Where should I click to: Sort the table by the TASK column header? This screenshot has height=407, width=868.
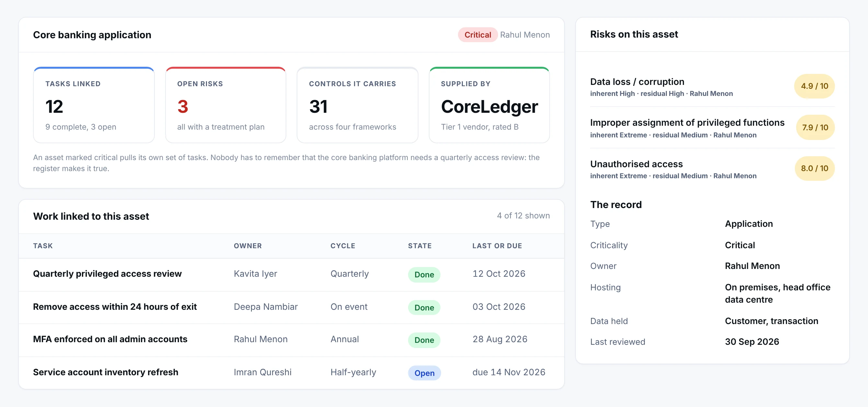43,246
